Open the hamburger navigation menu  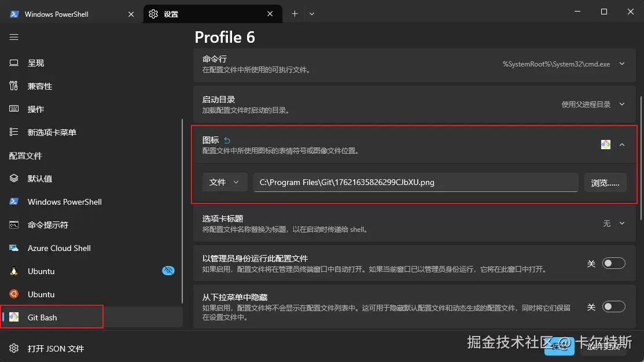[x=14, y=36]
